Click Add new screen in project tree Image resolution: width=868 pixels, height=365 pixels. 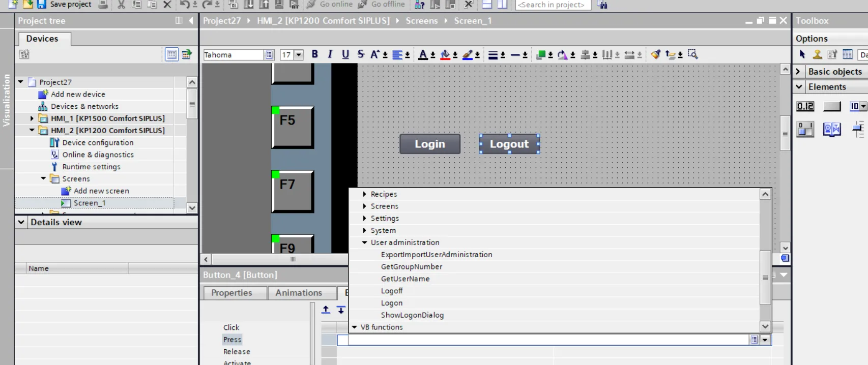click(101, 191)
